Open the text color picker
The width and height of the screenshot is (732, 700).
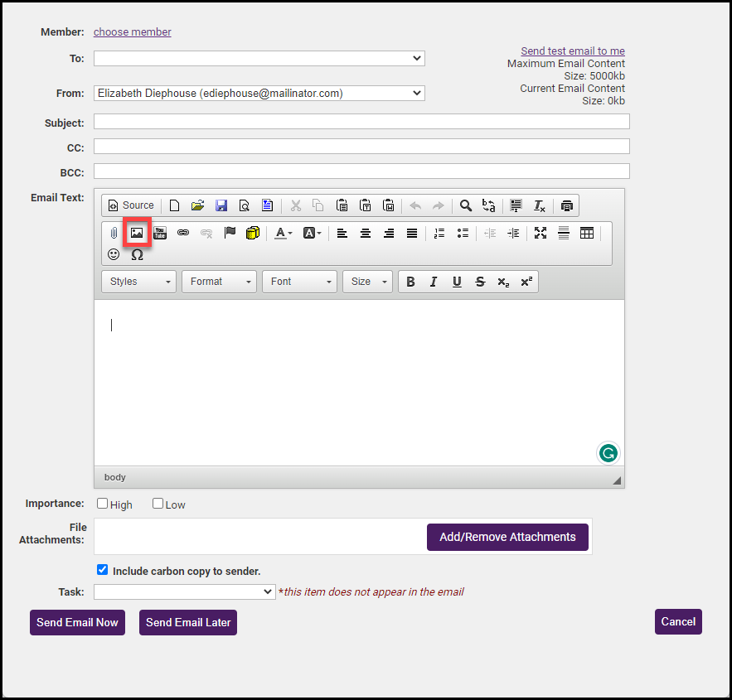284,233
